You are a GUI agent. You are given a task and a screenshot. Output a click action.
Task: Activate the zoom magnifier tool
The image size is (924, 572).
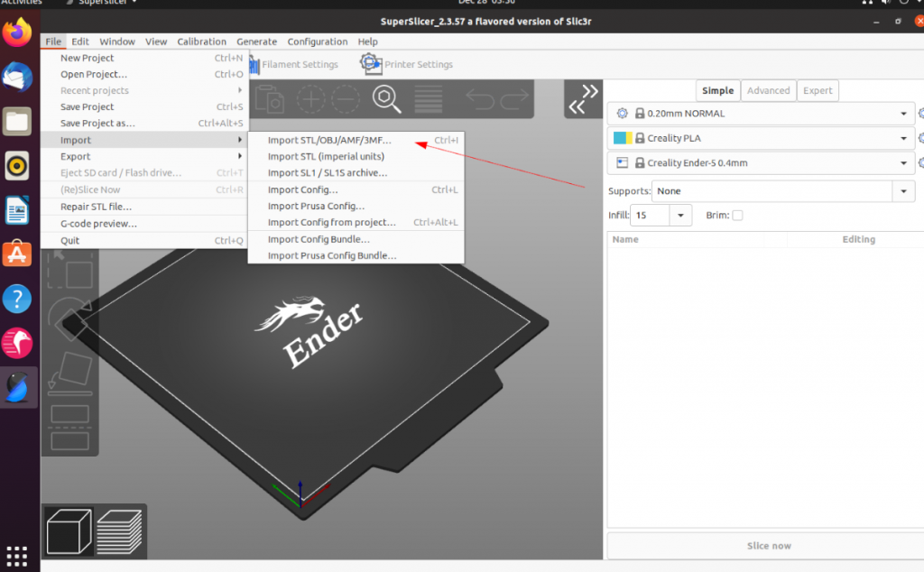pyautogui.click(x=386, y=99)
